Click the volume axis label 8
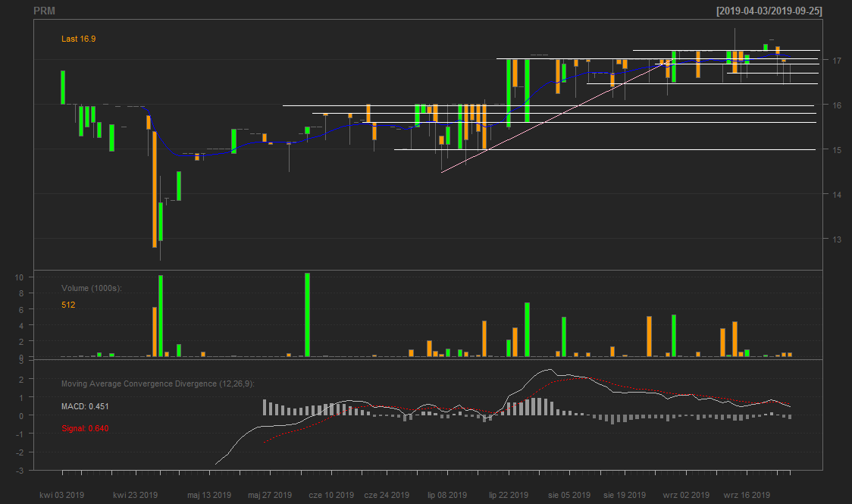The width and height of the screenshot is (852, 504). coord(21,294)
